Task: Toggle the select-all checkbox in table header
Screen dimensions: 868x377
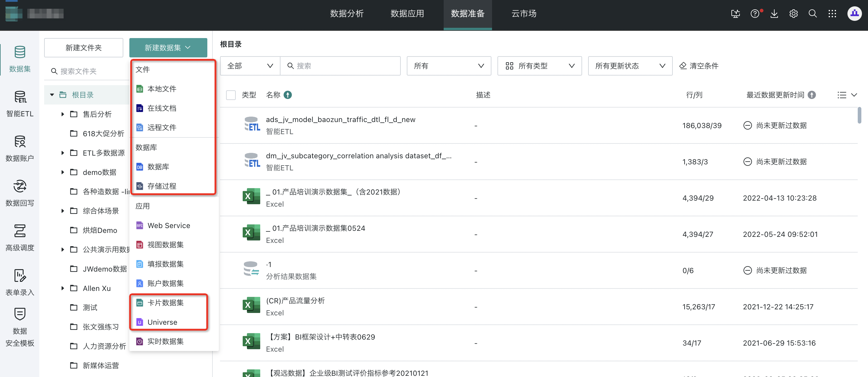Action: click(x=231, y=95)
